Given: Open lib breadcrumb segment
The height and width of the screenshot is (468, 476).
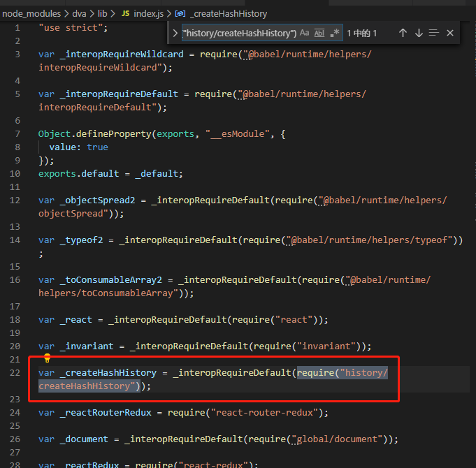Looking at the screenshot, I should pos(102,14).
